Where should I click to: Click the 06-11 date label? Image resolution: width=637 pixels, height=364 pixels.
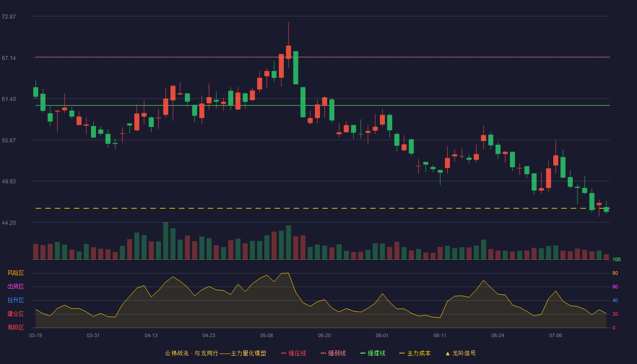point(440,335)
